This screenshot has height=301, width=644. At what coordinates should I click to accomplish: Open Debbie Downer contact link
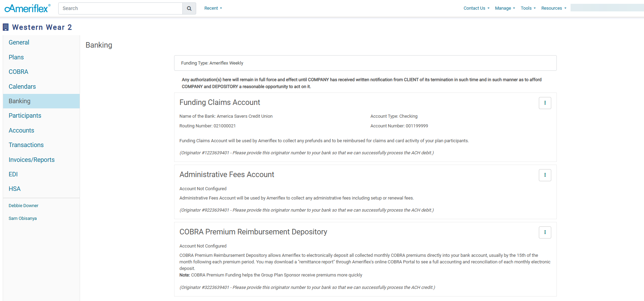[x=23, y=206]
